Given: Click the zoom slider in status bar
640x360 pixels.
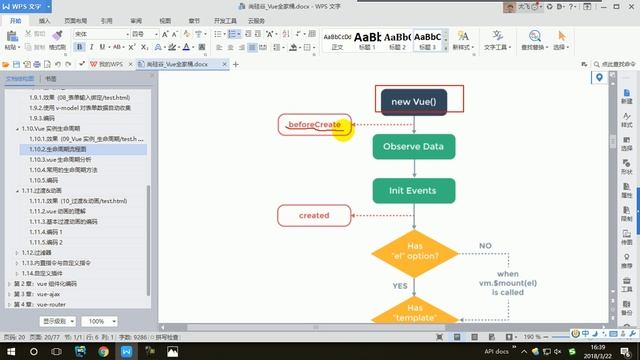Looking at the screenshot, I should pos(561,337).
